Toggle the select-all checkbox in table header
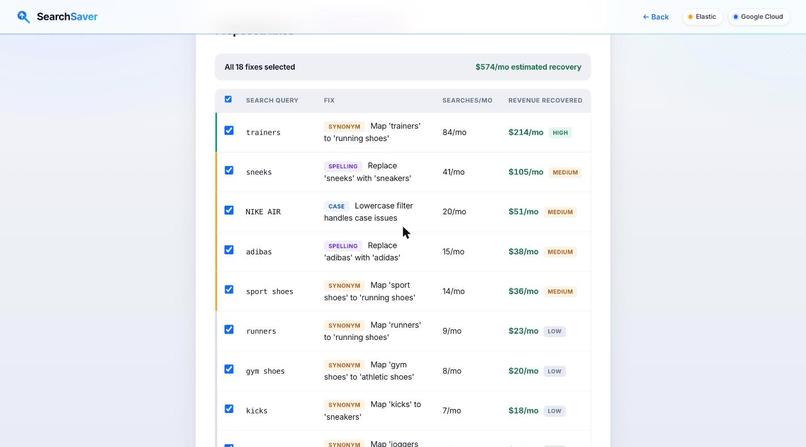Screen dimensions: 806x447 (228, 99)
